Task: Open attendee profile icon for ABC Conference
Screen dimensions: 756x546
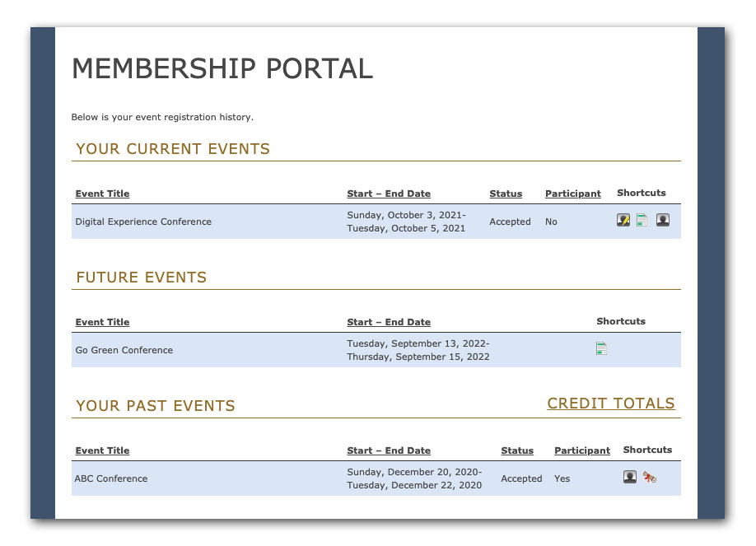Action: pyautogui.click(x=629, y=477)
